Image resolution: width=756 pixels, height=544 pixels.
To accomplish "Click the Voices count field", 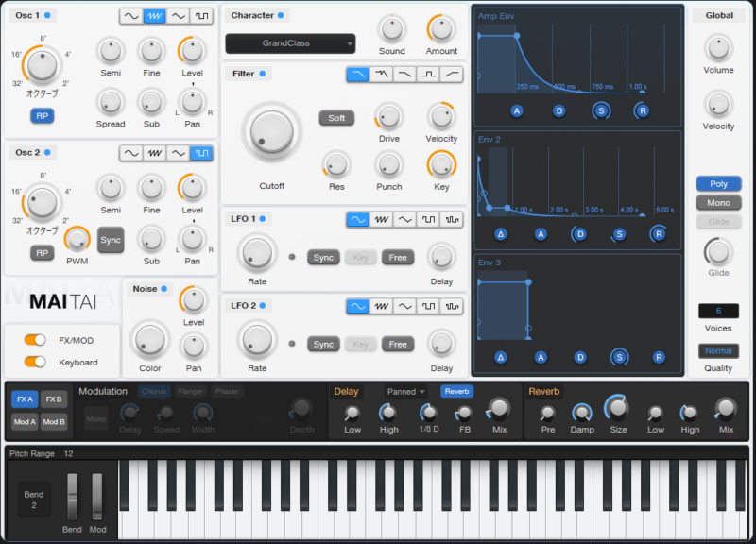I will [x=718, y=311].
